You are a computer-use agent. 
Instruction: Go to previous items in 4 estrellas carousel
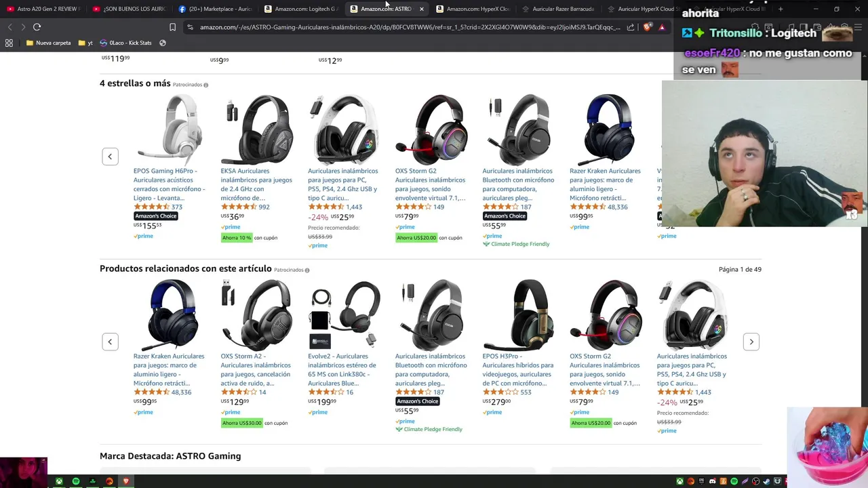click(x=110, y=157)
